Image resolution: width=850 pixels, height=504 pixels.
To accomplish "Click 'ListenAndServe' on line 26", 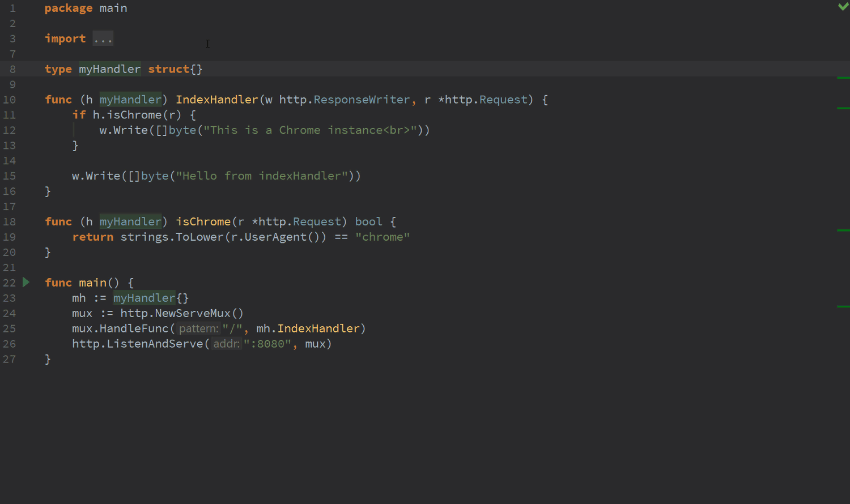I will (155, 344).
